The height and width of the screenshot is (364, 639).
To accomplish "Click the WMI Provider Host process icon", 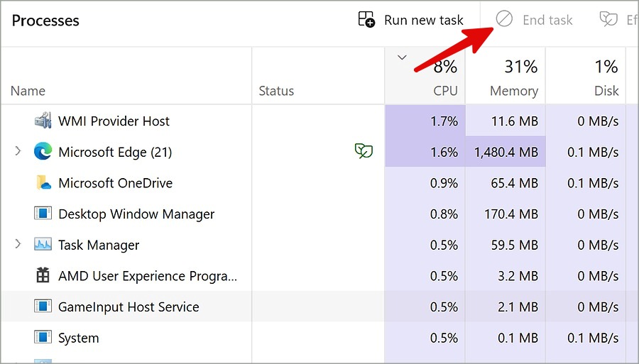I will coord(43,121).
